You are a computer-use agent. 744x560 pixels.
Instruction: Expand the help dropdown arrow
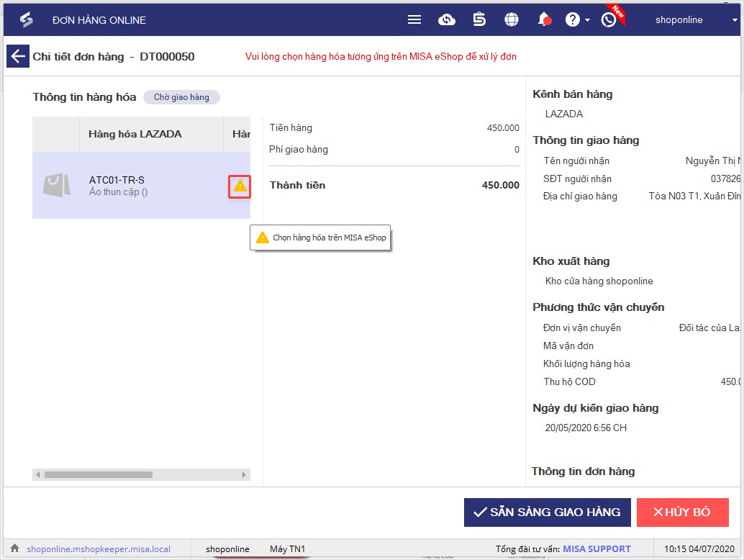pos(587,20)
